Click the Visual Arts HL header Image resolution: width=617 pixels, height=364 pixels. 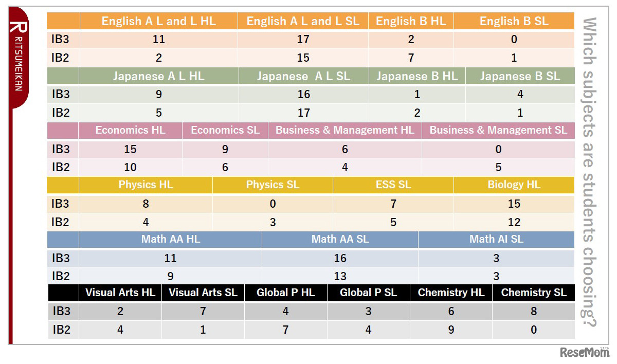point(120,293)
